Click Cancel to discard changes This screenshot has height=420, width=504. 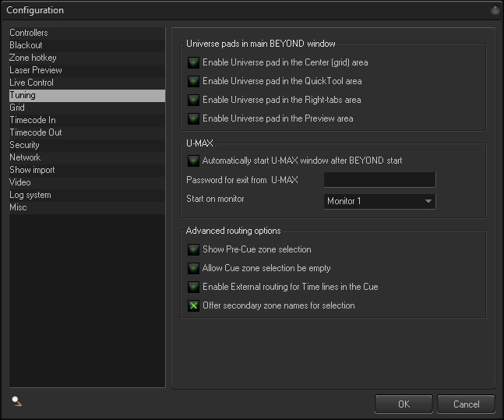[466, 404]
